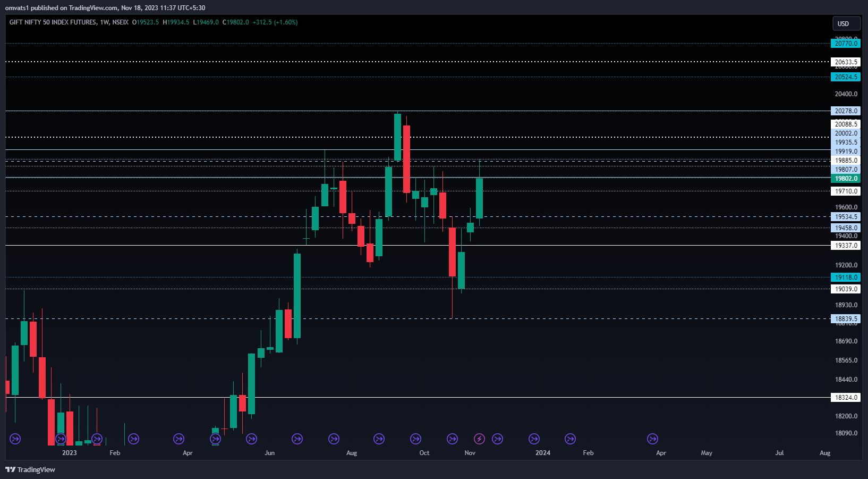Screen dimensions: 868x479
Task: Click the 20400.0 axis price
Action: (846, 94)
